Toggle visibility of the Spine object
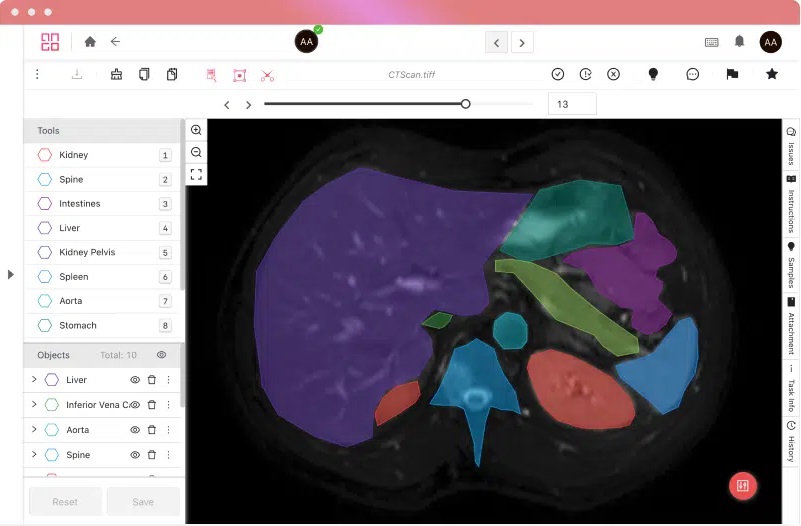The image size is (801, 526). pos(135,455)
